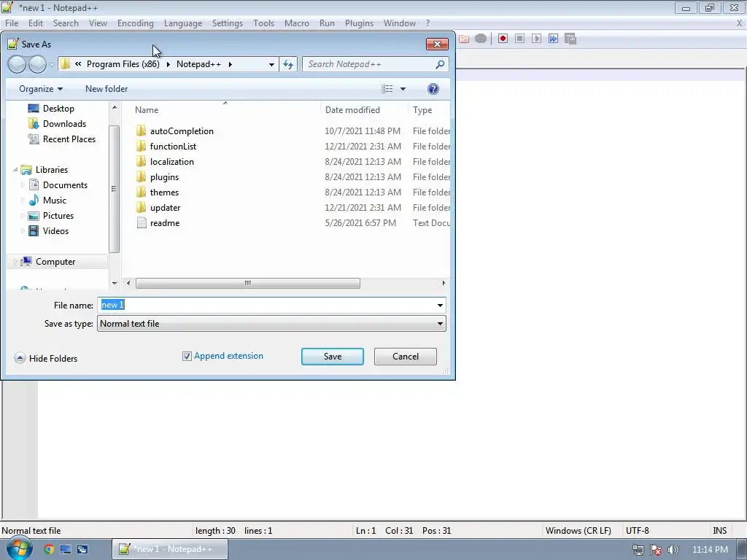
Task: Collapse the Libraries tree node
Action: (15, 169)
